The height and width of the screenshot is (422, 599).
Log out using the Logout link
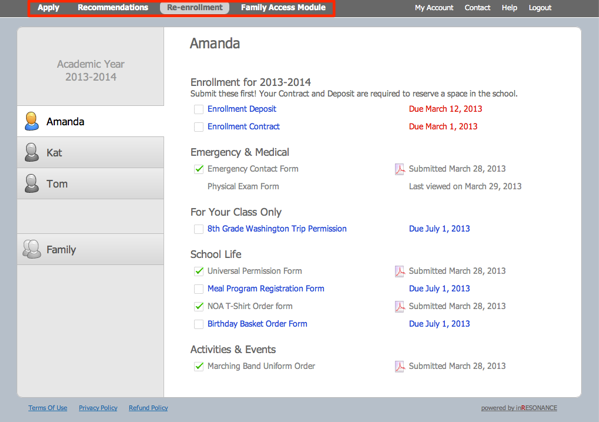click(540, 8)
